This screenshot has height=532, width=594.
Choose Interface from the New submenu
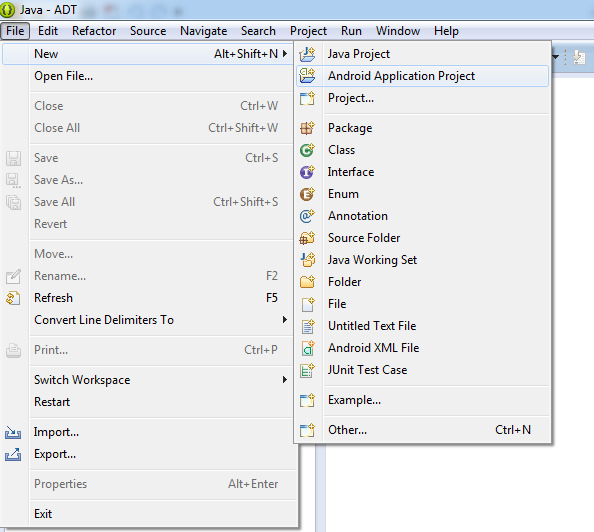click(422, 172)
